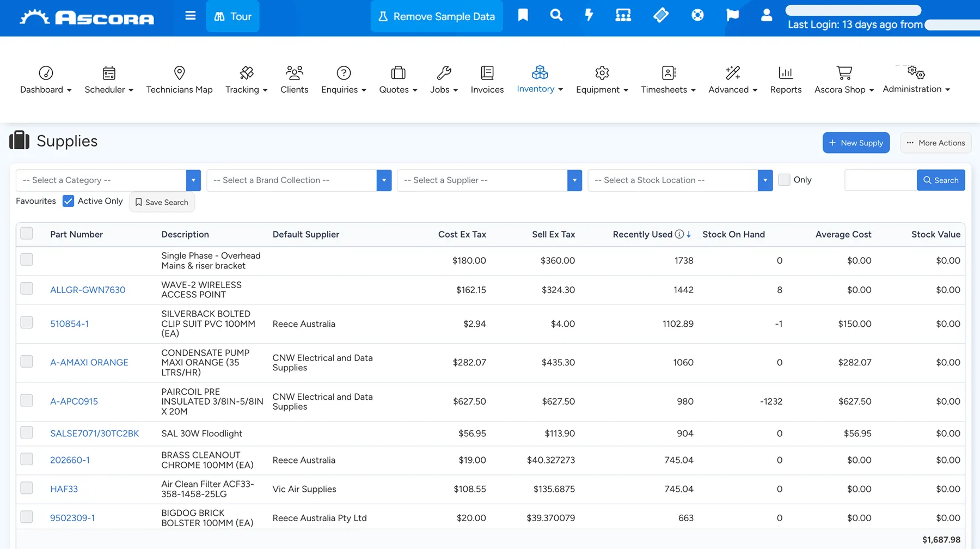
Task: Click the Equipment gear icon
Action: pos(602,72)
